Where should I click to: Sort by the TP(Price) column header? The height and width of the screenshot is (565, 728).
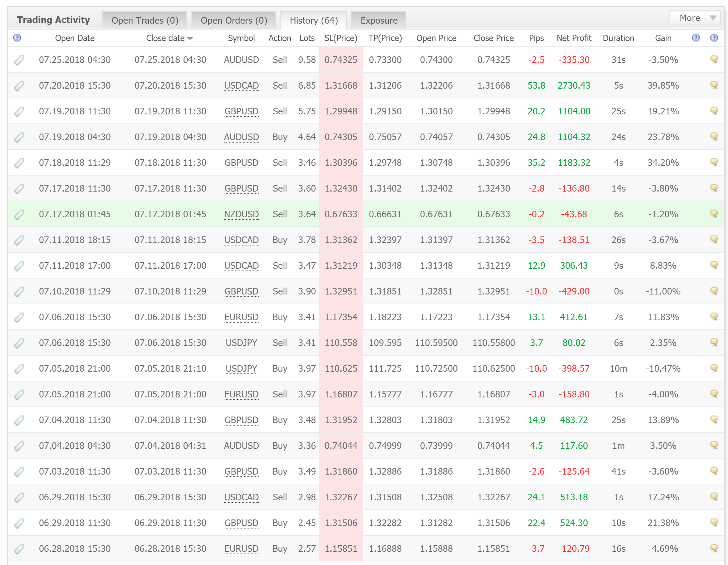(x=385, y=38)
